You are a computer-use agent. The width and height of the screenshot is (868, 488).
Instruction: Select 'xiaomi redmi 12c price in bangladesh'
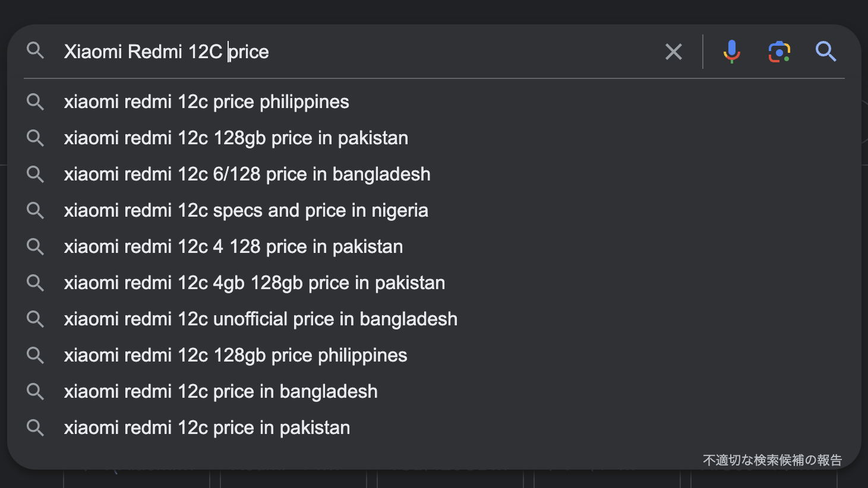tap(220, 392)
